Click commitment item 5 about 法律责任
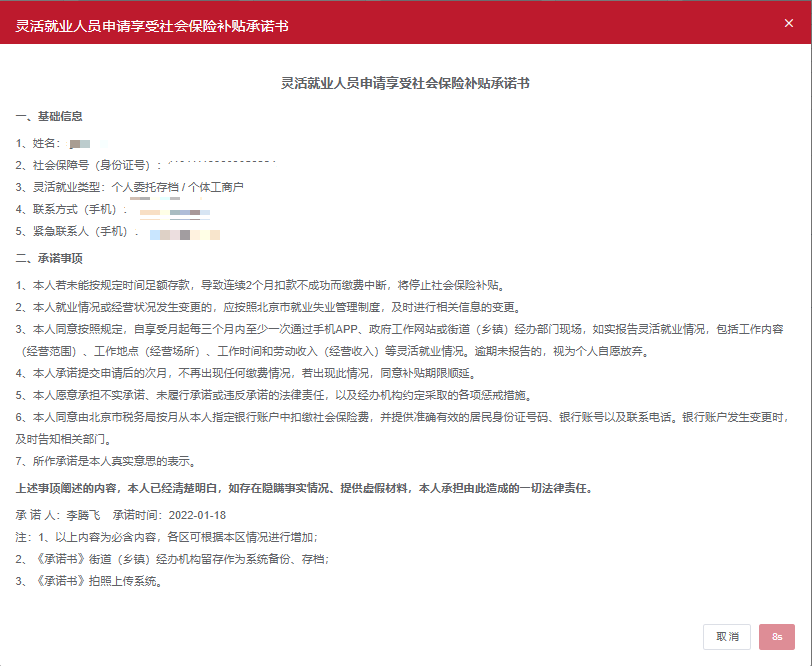This screenshot has height=666, width=812. (x=274, y=396)
